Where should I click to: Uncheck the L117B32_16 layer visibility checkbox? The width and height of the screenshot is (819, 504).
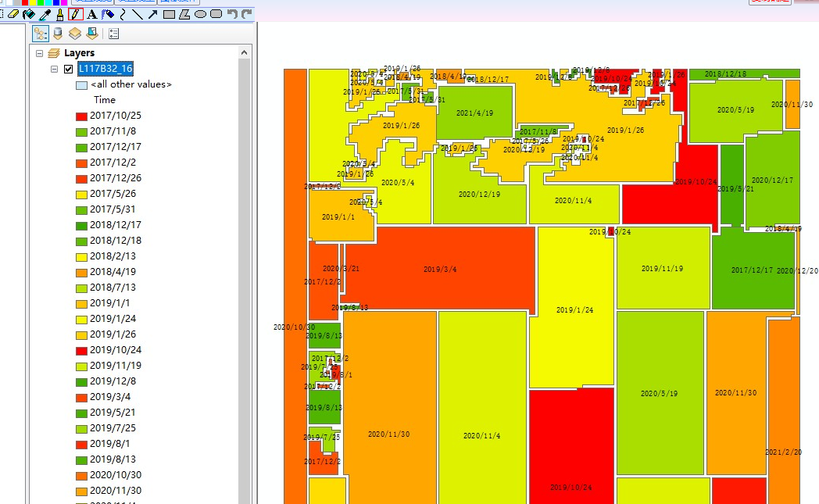pyautogui.click(x=69, y=69)
